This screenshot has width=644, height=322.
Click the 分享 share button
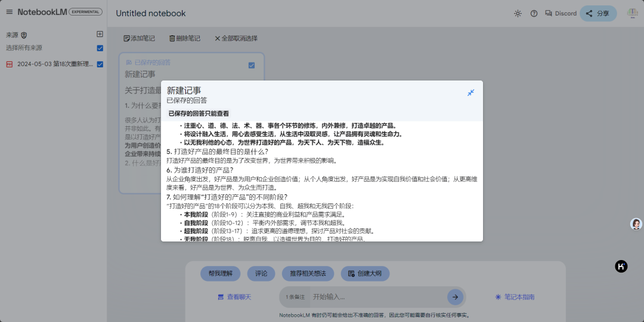598,14
